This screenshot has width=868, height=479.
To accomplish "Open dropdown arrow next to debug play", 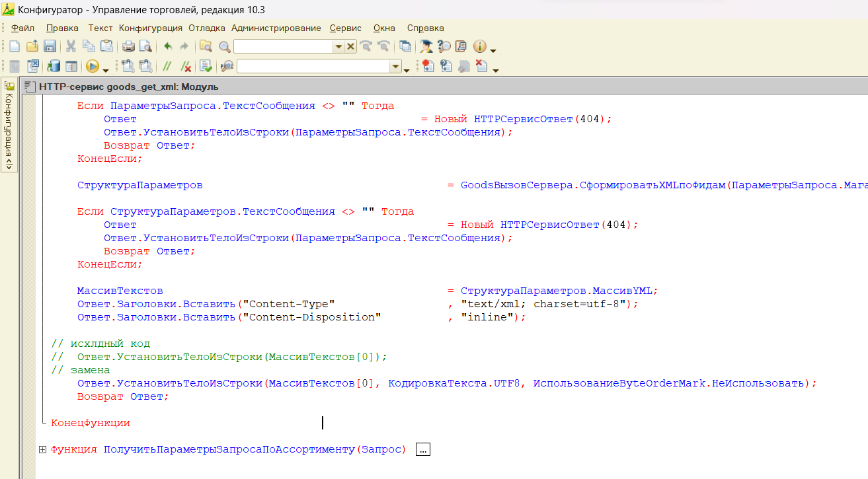I will (x=106, y=69).
